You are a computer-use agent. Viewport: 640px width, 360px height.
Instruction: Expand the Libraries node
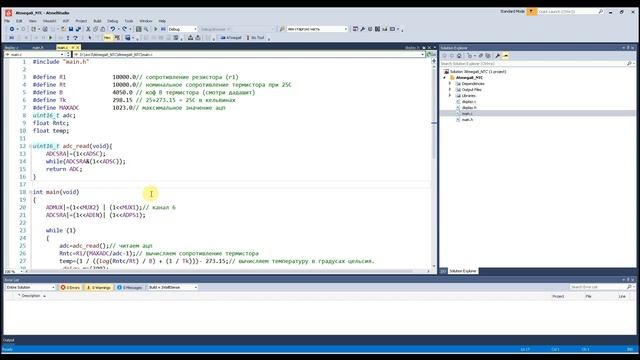450,95
